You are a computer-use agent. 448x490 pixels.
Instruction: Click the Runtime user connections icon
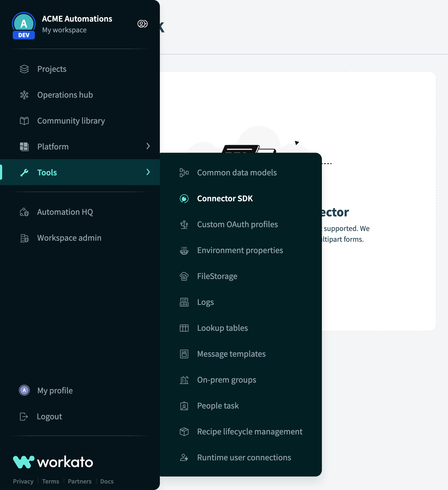[x=184, y=458]
